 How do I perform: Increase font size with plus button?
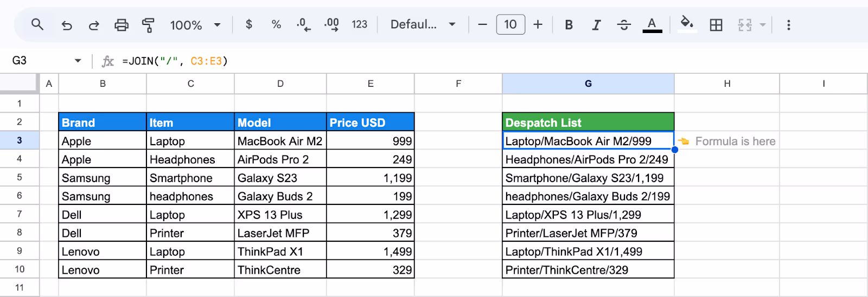(538, 24)
